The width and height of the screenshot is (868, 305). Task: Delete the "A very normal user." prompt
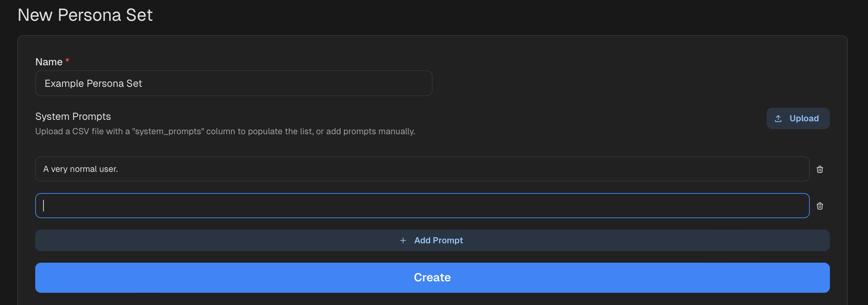click(x=819, y=169)
